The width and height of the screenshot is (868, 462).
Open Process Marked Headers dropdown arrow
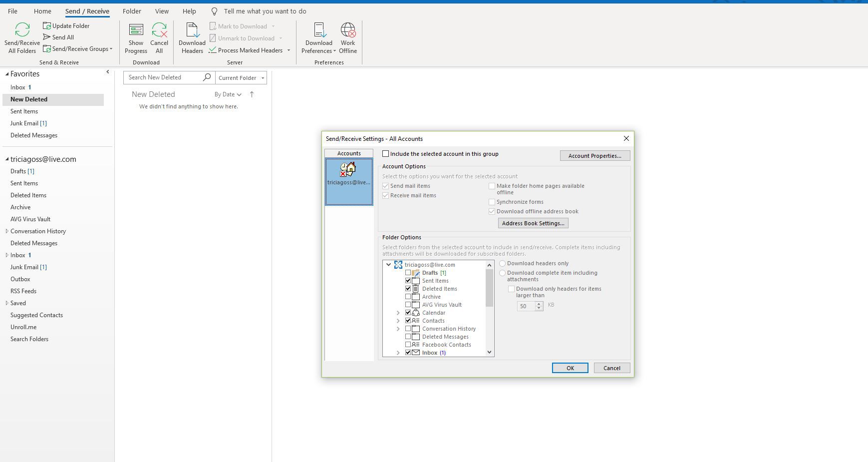289,50
